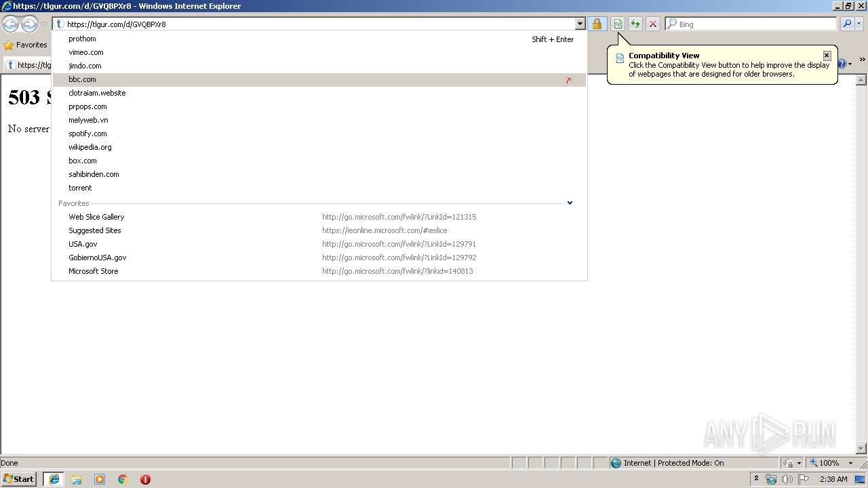Image resolution: width=868 pixels, height=488 pixels.
Task: Click Internet Protected Mode status text
Action: (x=673, y=463)
